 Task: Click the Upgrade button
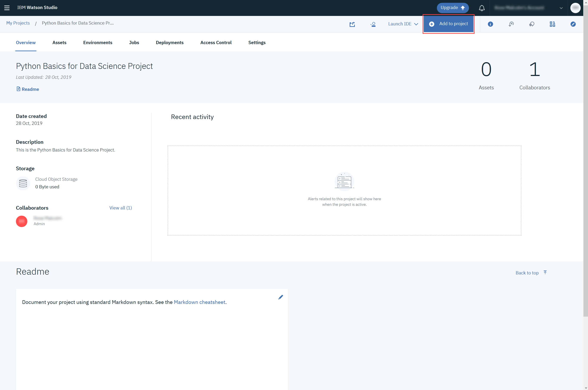pos(452,8)
